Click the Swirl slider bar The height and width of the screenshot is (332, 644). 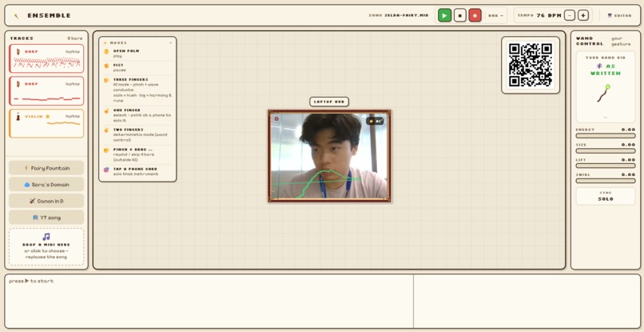606,181
